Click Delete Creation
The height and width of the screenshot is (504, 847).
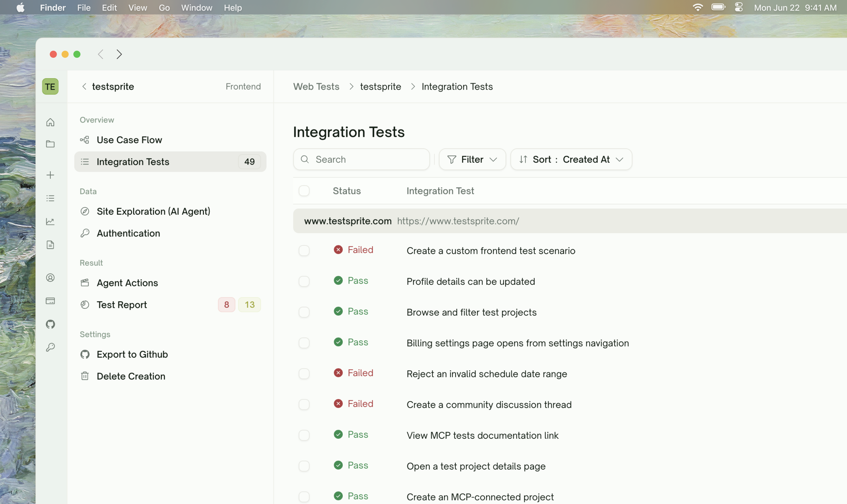click(170, 376)
